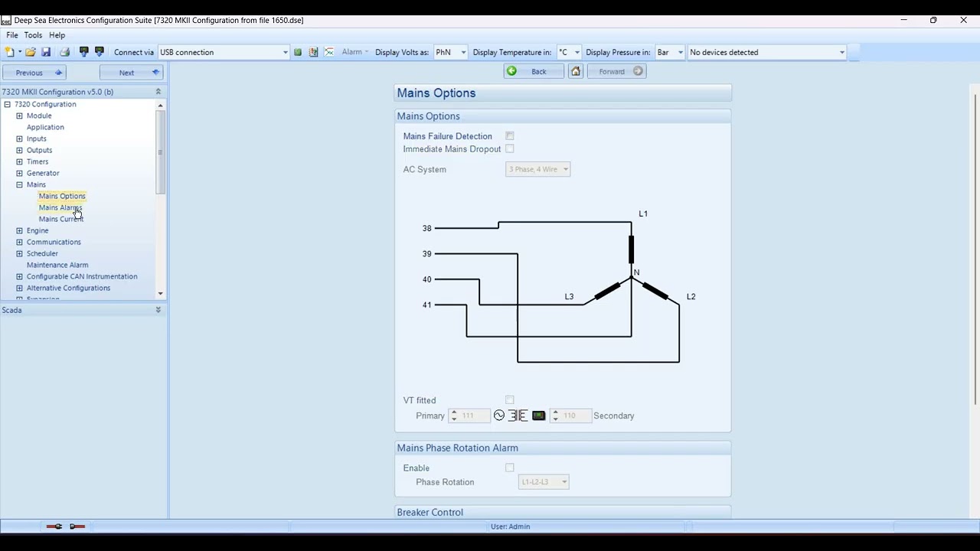Click the green Back button
This screenshot has height=551, width=980.
click(534, 71)
